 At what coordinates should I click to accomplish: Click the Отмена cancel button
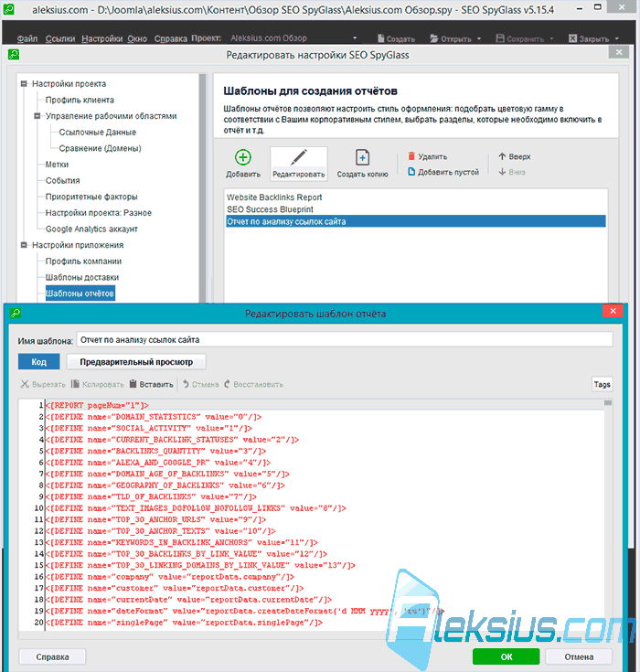point(579,656)
